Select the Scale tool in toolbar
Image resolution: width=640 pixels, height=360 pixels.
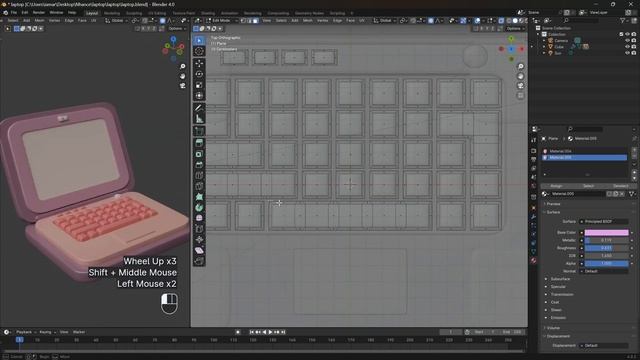point(199,85)
